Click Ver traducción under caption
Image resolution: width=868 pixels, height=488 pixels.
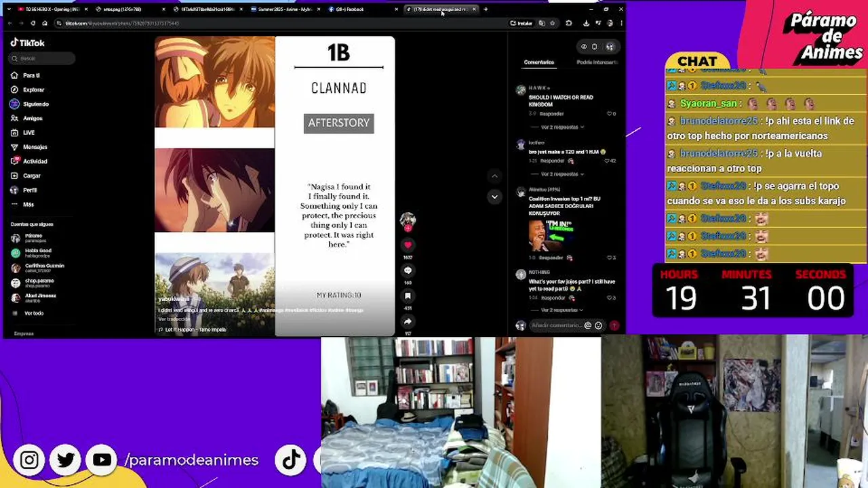click(174, 319)
